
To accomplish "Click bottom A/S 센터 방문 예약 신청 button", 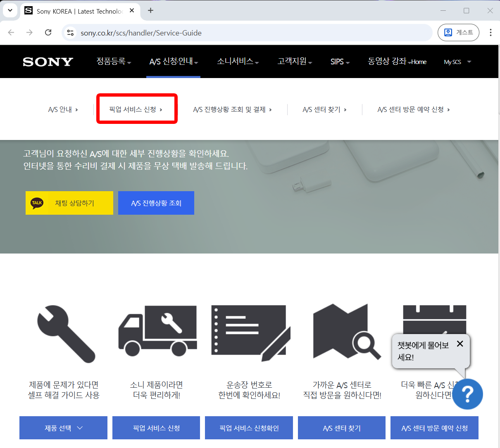I will (x=434, y=428).
